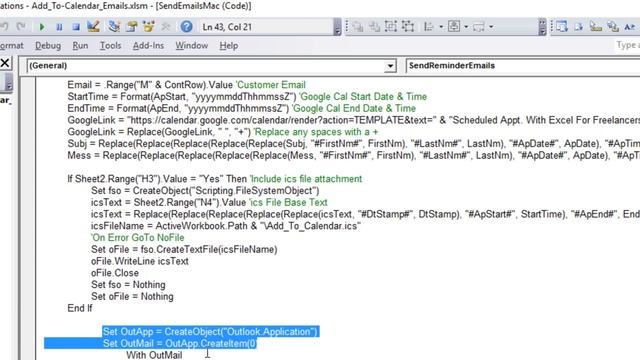The height and width of the screenshot is (360, 640).
Task: Click the 'With OutMail' code line
Action: coord(154,355)
